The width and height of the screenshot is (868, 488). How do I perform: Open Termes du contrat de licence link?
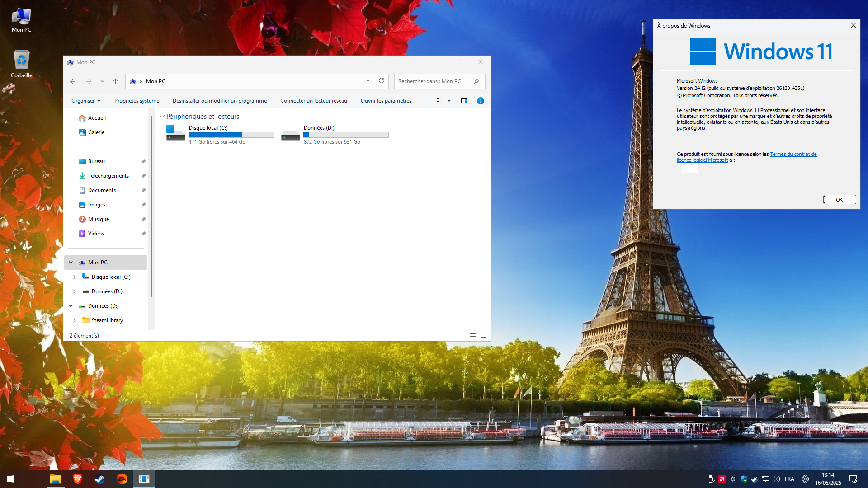[746, 157]
